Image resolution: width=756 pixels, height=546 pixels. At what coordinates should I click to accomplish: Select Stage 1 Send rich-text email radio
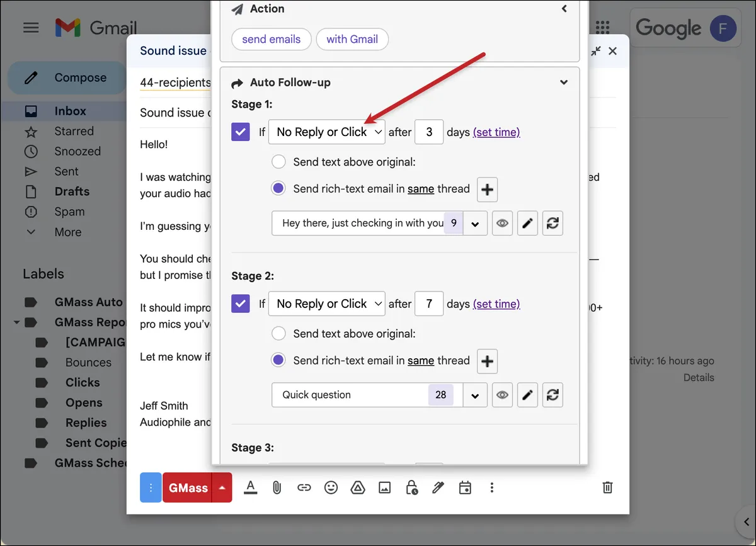[278, 188]
